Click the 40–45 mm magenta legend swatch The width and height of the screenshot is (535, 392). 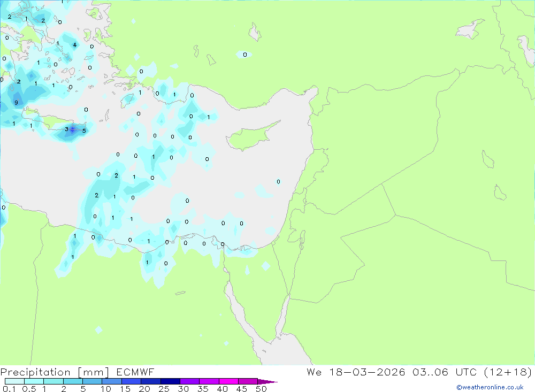click(228, 381)
